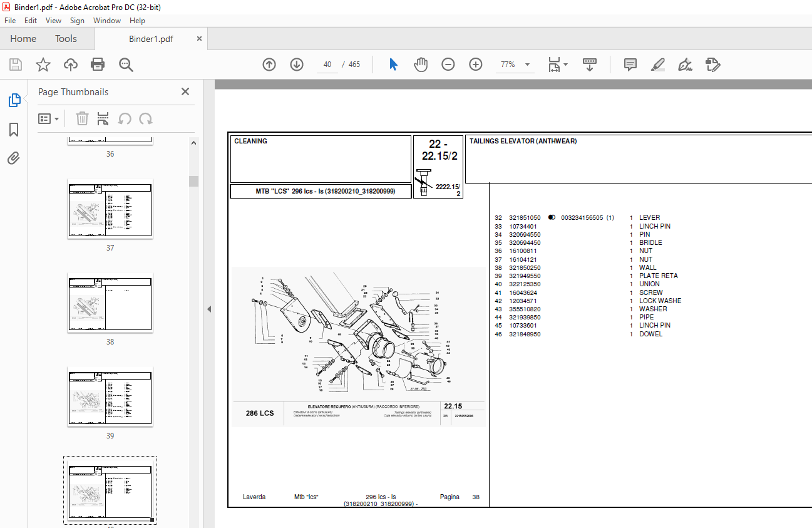Select the Highlight text pen tool
The image size is (812, 528).
coord(657,65)
